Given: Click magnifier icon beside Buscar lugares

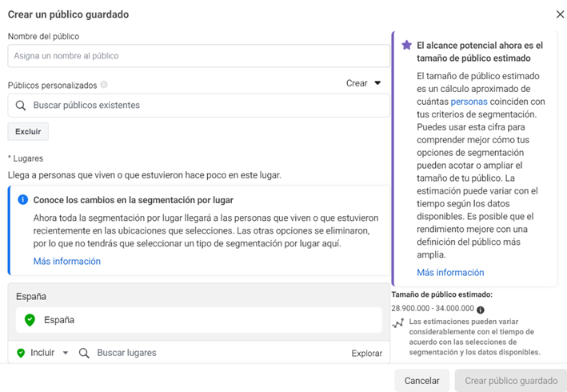Looking at the screenshot, I should coord(84,353).
